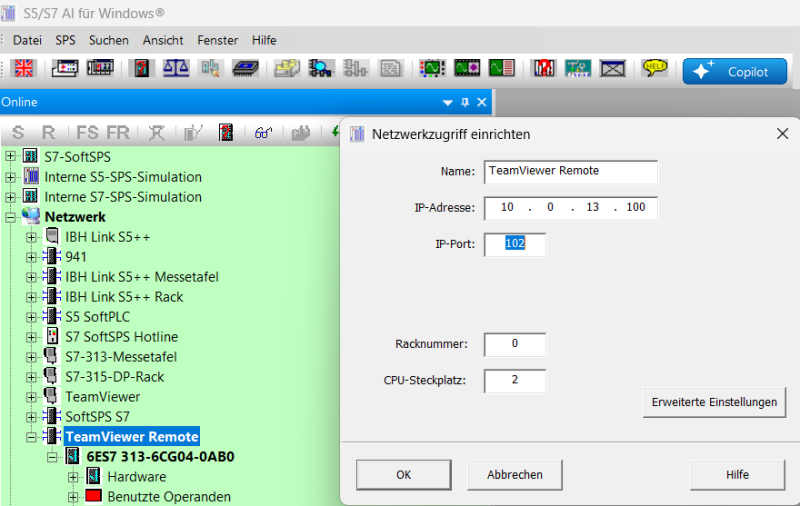The height and width of the screenshot is (506, 800).
Task: Open the Suchen menu
Action: pos(109,40)
